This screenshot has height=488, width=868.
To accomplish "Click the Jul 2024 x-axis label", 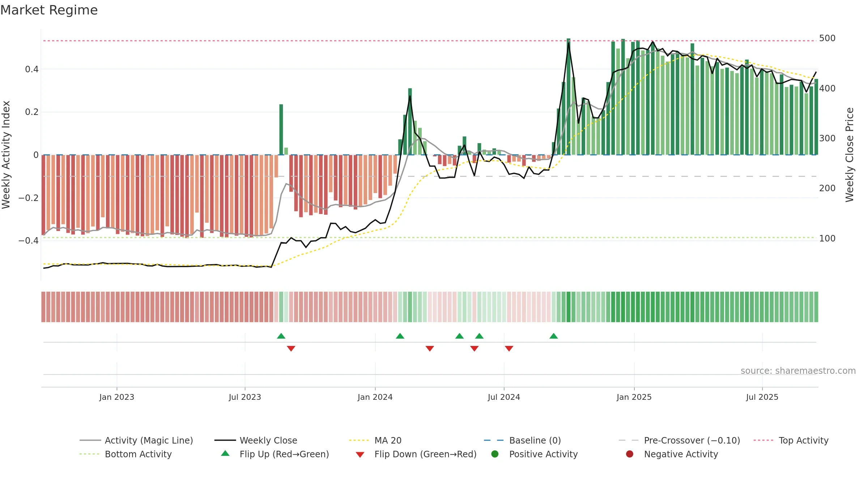I will coord(504,397).
